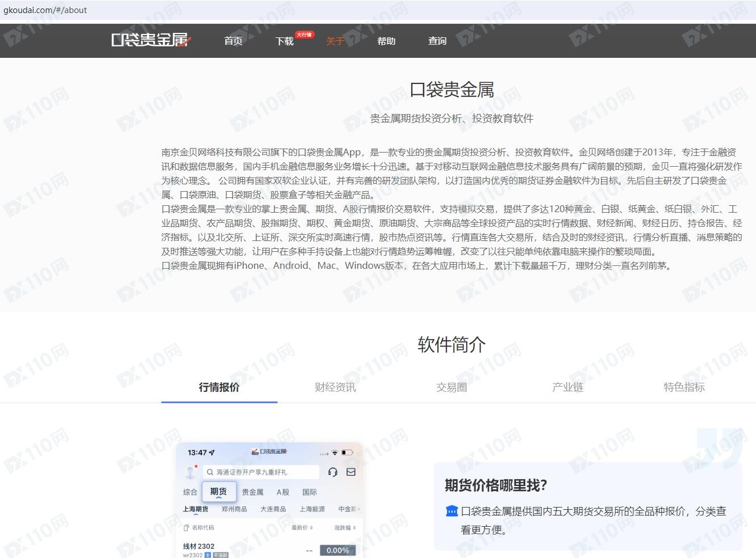Select 查询 in the top navigation
Viewport: 756px width, 558px height.
(437, 41)
